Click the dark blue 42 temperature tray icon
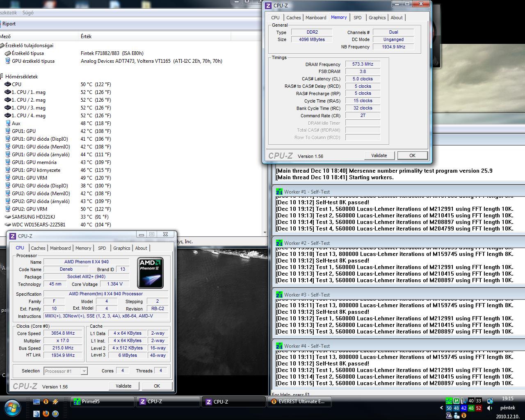The width and height of the screenshot is (525, 420). point(464,408)
